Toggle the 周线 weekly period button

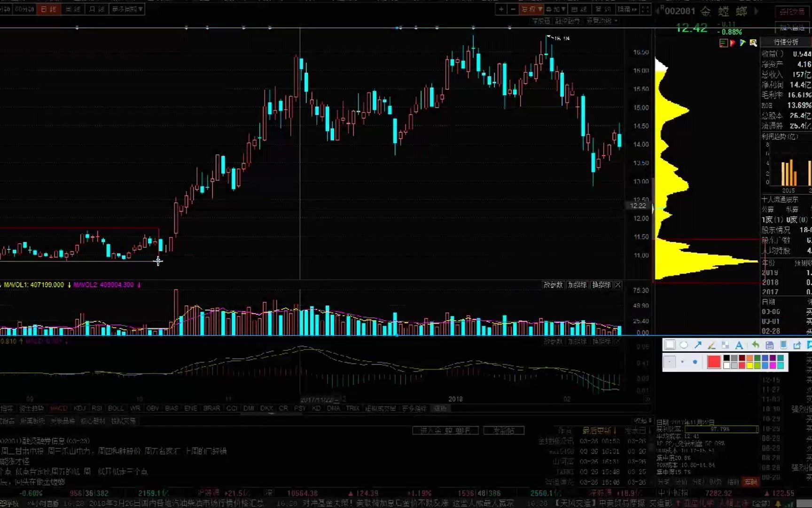tap(73, 9)
